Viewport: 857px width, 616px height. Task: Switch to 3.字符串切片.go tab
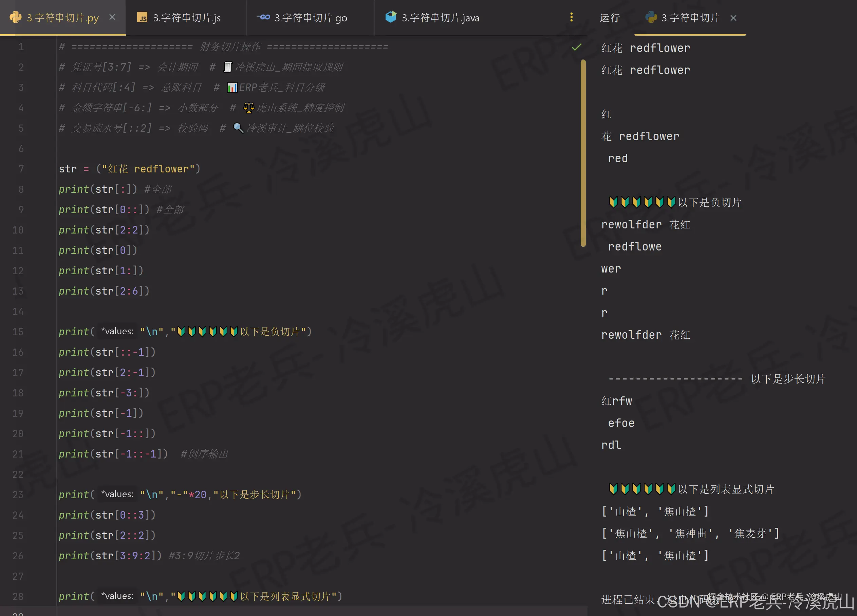coord(311,18)
